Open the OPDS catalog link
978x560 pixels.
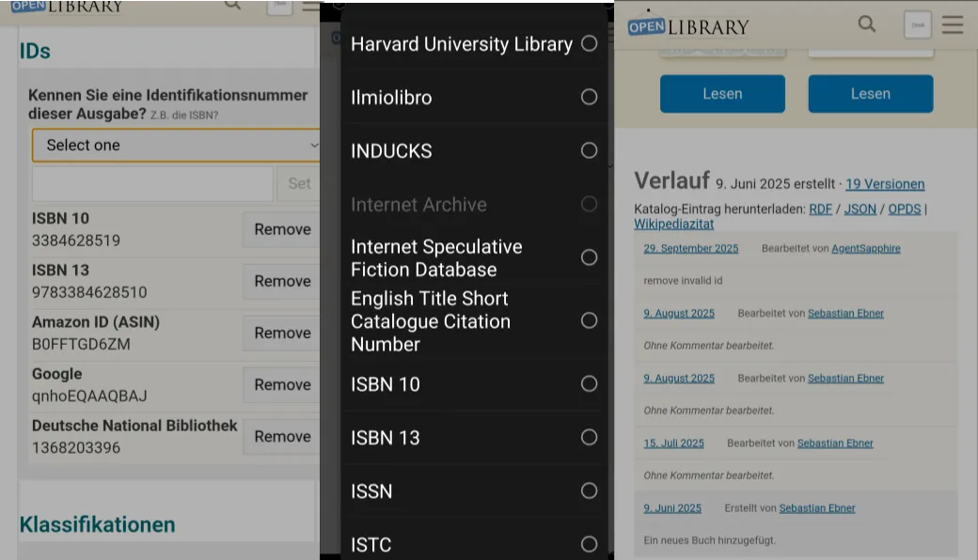(x=905, y=210)
